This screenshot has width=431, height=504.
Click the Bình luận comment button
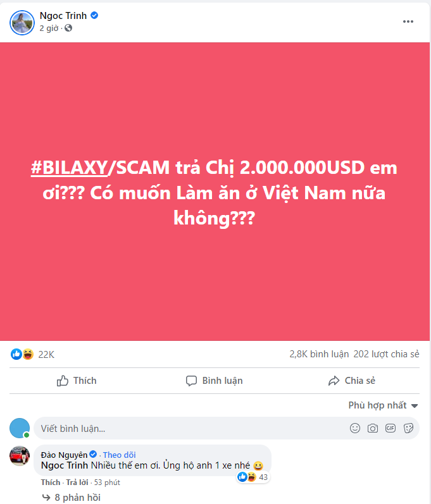pyautogui.click(x=214, y=381)
